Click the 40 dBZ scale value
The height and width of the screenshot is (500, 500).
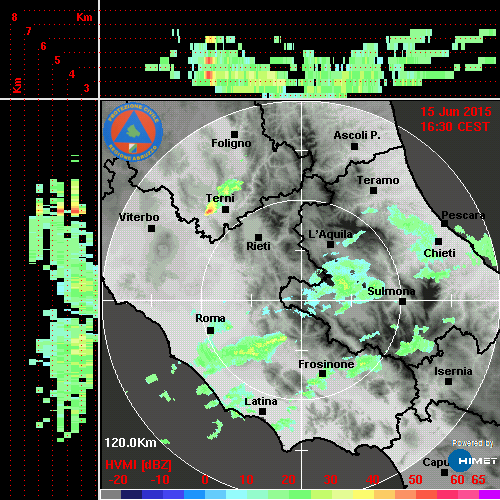coord(373,480)
